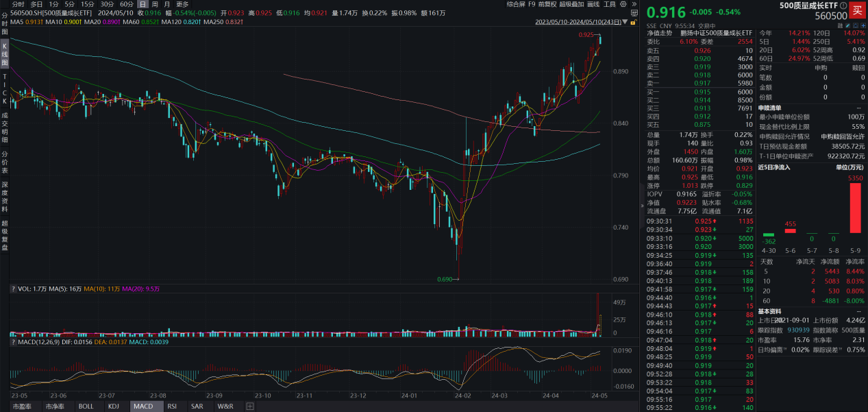Click the 画线 drawing tool
This screenshot has width=868, height=412.
point(593,4)
